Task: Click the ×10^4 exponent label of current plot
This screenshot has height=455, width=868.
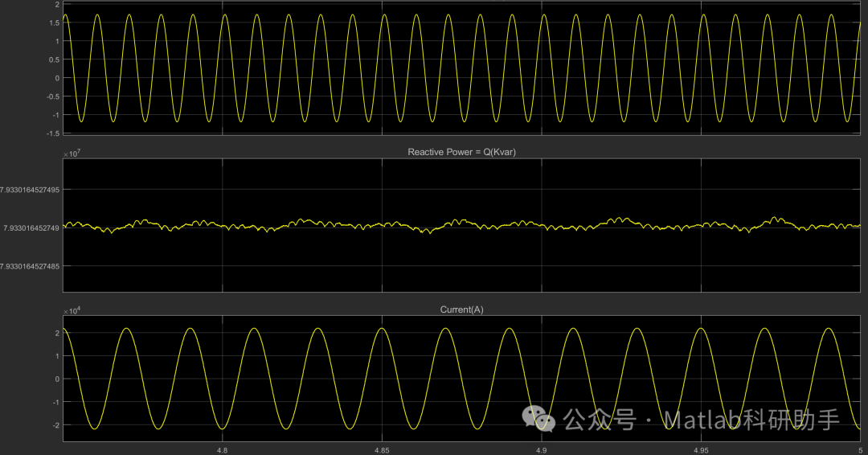Action: 72,311
